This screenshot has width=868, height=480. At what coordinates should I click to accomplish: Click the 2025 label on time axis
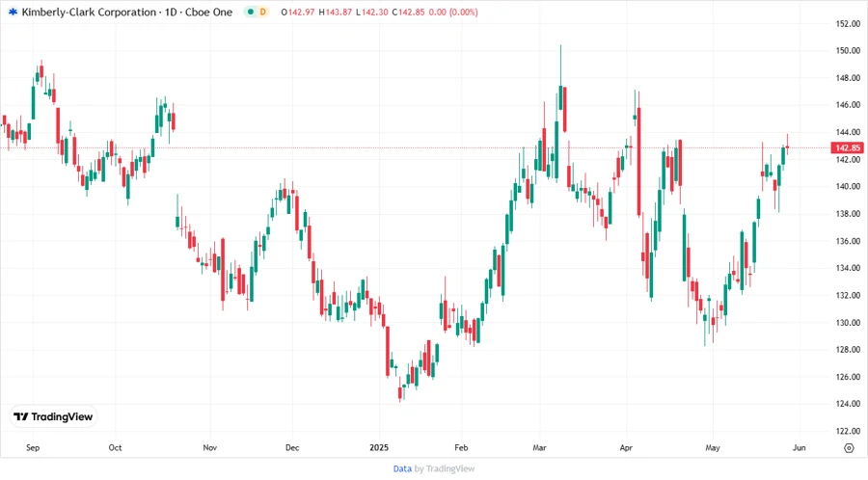point(379,448)
